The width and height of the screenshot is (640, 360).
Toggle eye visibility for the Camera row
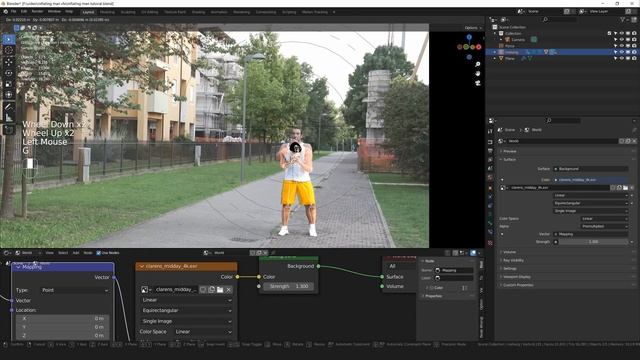click(x=622, y=40)
